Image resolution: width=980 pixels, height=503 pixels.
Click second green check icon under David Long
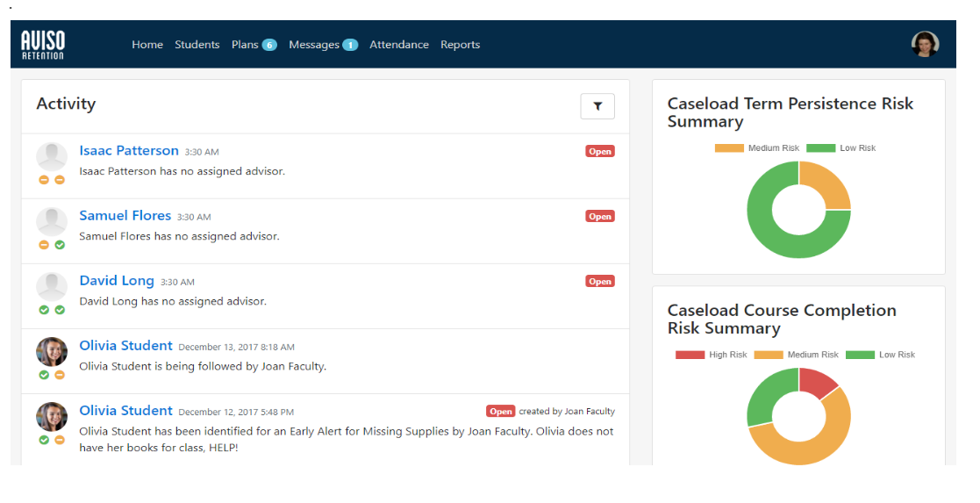click(x=60, y=310)
